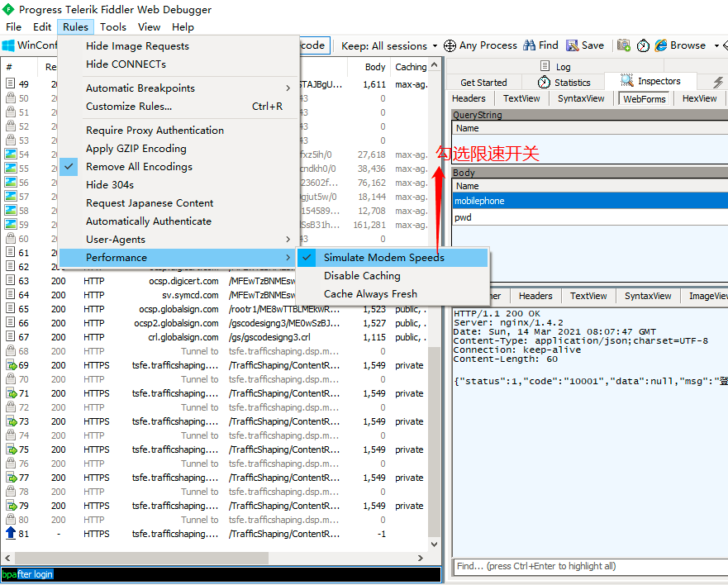
Task: Click Customize Rules... menu entry
Action: point(178,107)
